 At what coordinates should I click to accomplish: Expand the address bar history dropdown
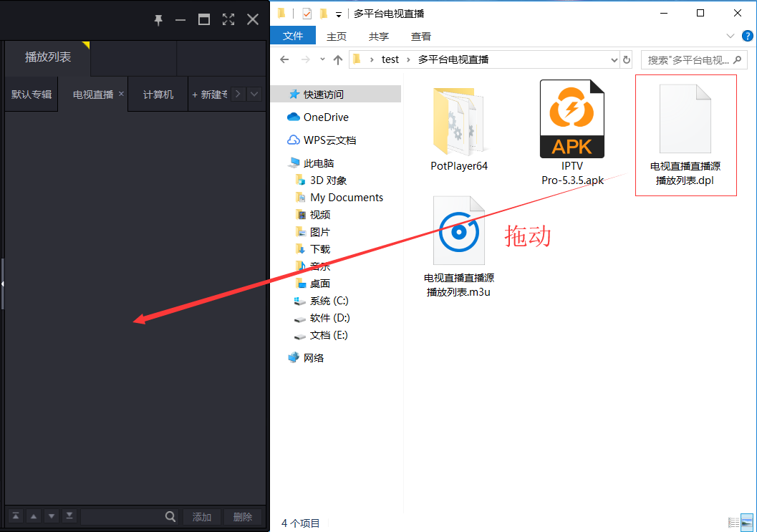click(x=614, y=59)
